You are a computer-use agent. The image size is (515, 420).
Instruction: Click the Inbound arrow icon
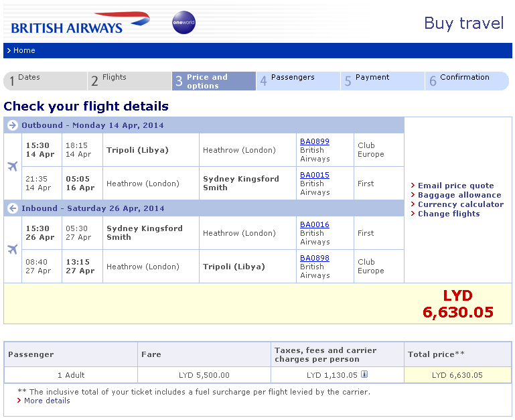tap(13, 208)
